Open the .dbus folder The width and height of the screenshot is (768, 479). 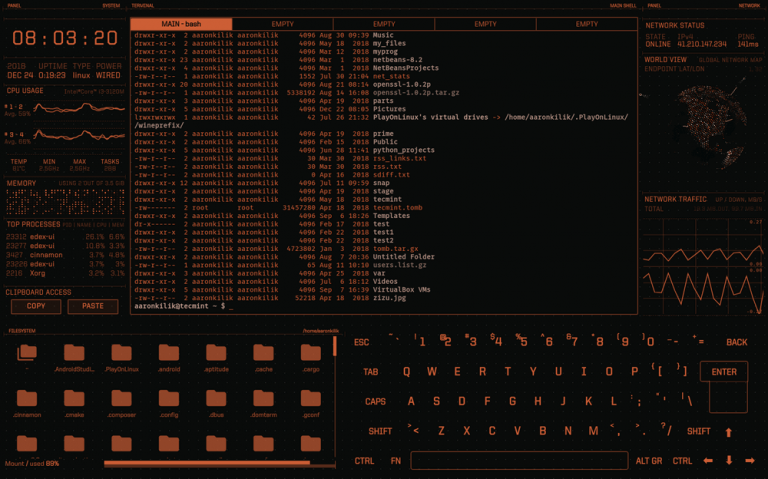pos(216,399)
